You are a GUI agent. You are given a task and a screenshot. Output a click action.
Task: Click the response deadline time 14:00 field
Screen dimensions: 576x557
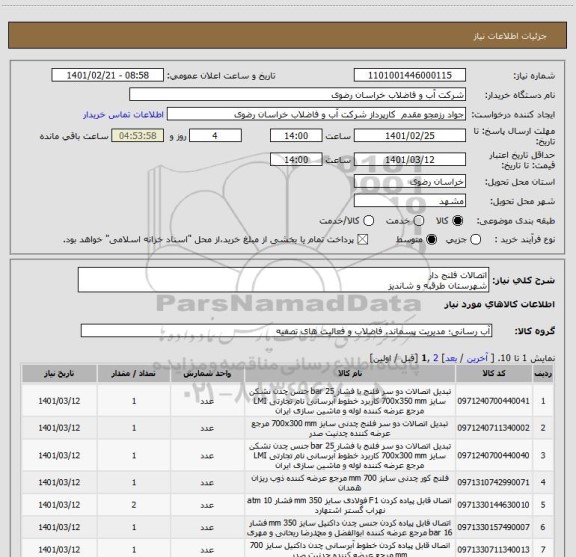[296, 136]
